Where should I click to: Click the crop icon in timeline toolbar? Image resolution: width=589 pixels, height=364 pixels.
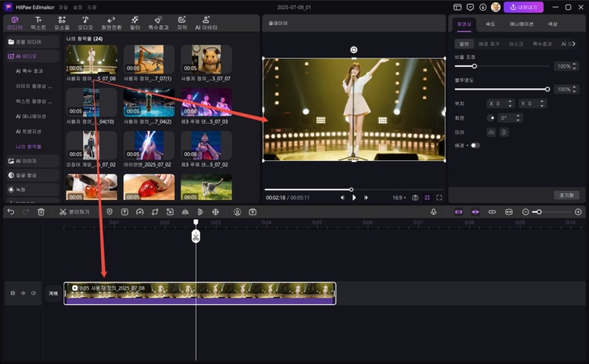click(x=155, y=212)
